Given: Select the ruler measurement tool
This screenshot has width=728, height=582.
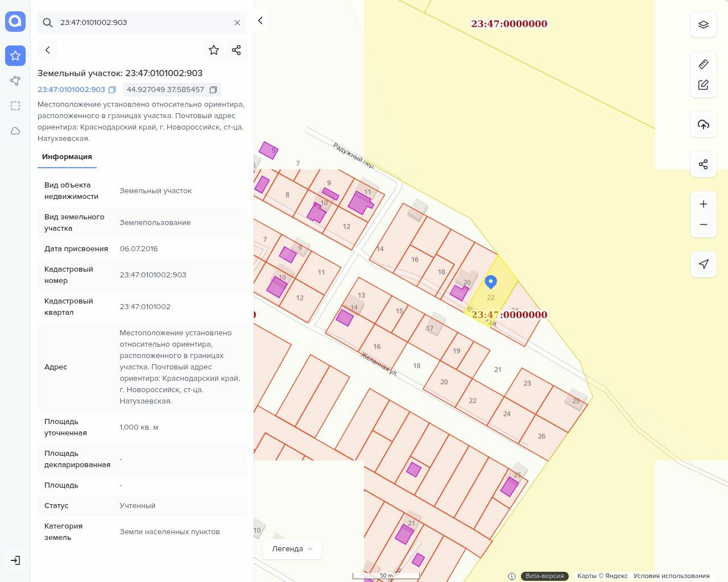Looking at the screenshot, I should [x=703, y=64].
